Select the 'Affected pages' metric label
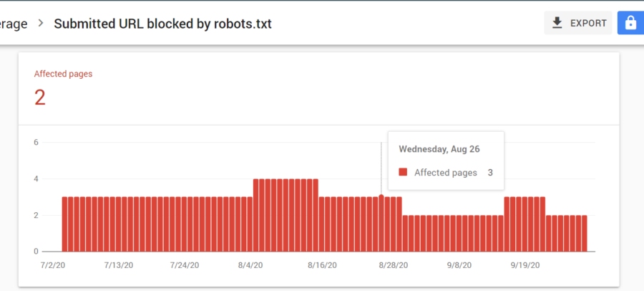 (64, 73)
